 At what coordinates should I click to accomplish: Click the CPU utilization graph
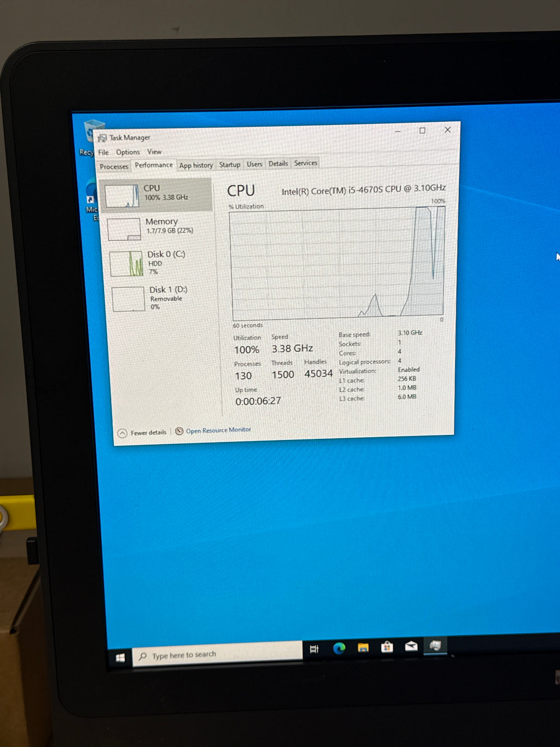pyautogui.click(x=338, y=263)
